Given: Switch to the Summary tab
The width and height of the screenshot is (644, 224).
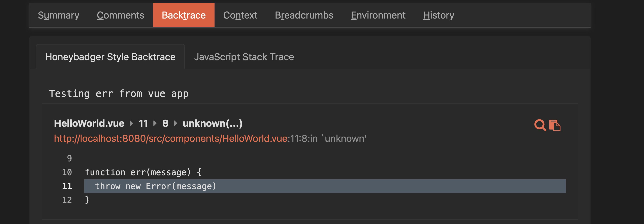Looking at the screenshot, I should click(x=58, y=15).
